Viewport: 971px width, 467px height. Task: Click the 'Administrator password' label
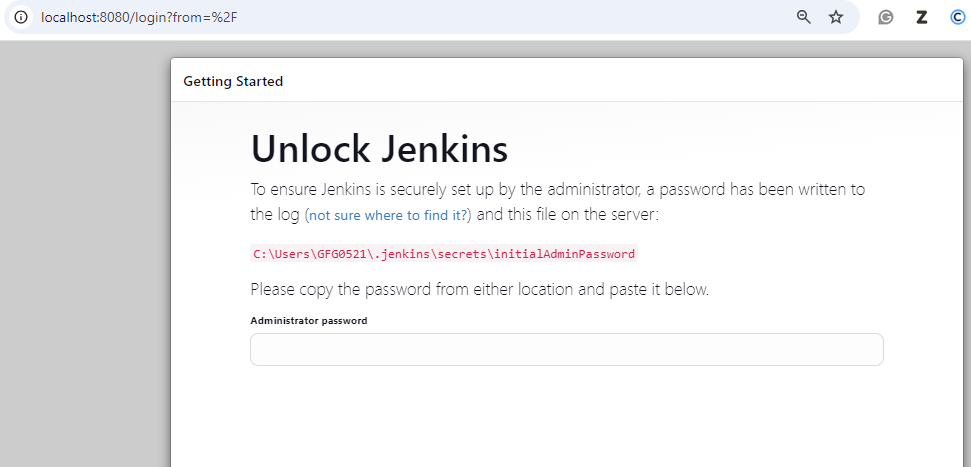pyautogui.click(x=309, y=321)
